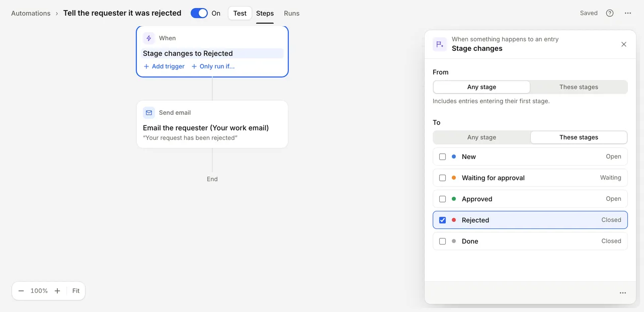The height and width of the screenshot is (312, 644).
Task: Open the top-right three-dot more menu
Action: tap(628, 13)
